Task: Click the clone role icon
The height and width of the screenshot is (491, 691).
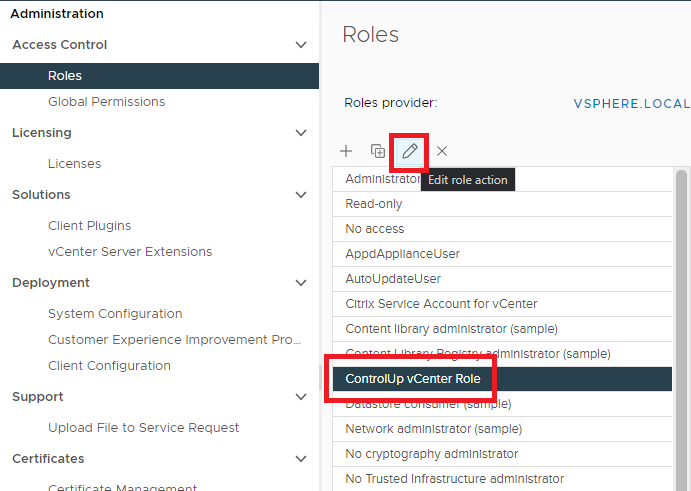Action: (x=378, y=151)
